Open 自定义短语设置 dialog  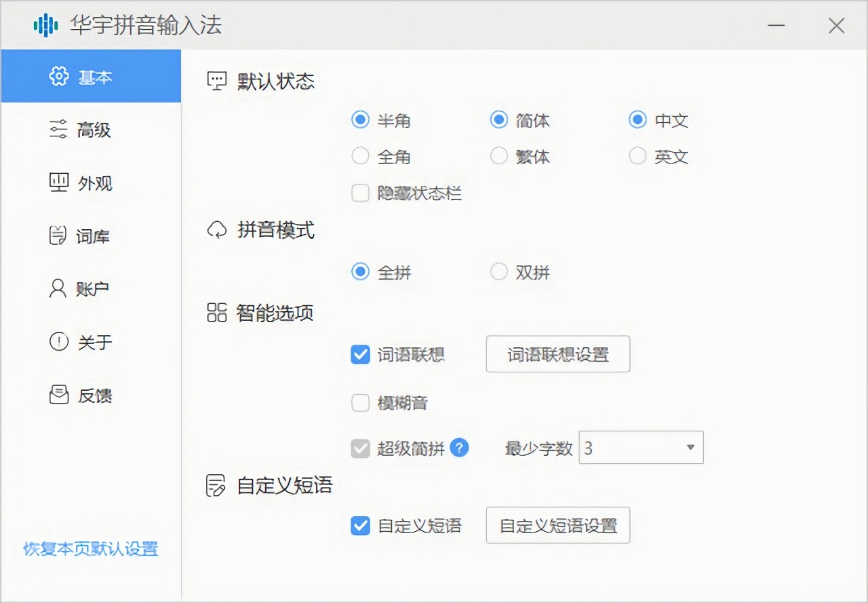557,525
